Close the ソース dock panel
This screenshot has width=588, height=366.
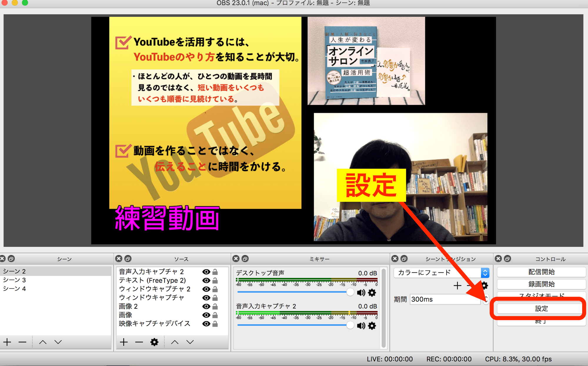coord(119,259)
